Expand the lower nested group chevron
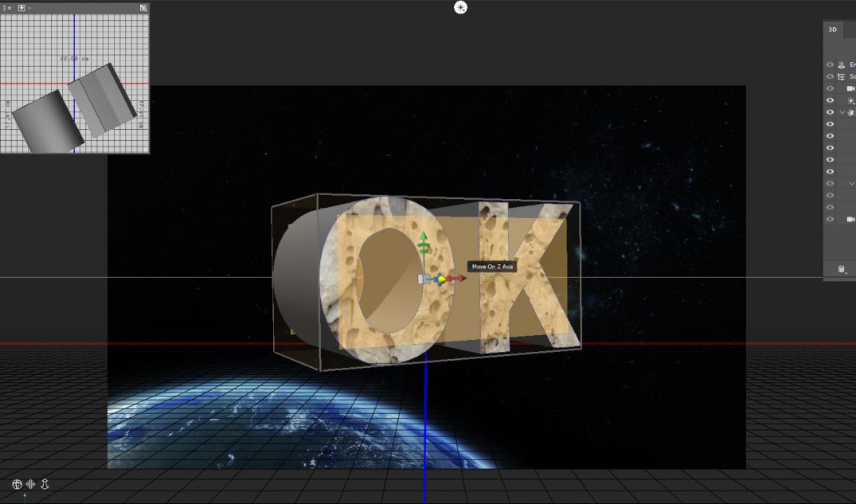This screenshot has width=856, height=504. click(850, 184)
